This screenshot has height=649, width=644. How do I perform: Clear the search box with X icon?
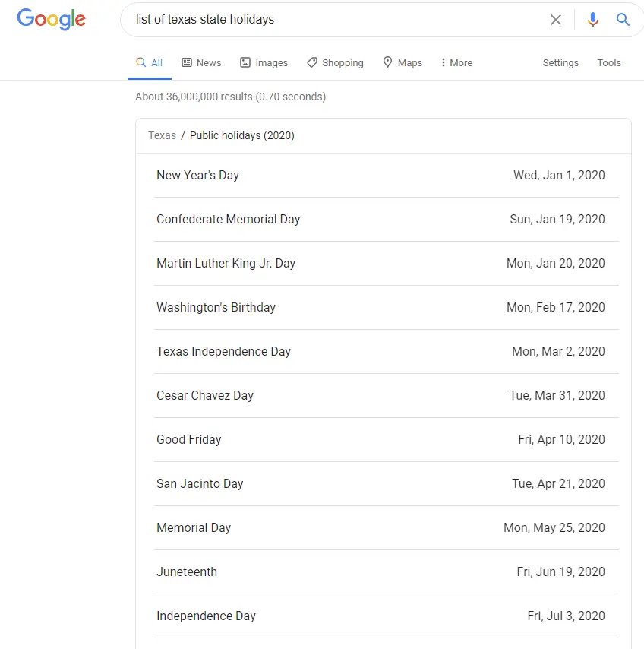(x=556, y=20)
